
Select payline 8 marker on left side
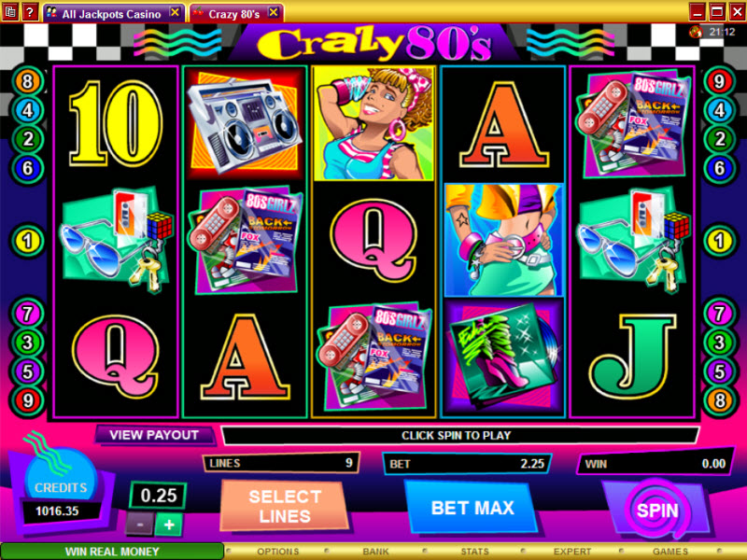(28, 82)
